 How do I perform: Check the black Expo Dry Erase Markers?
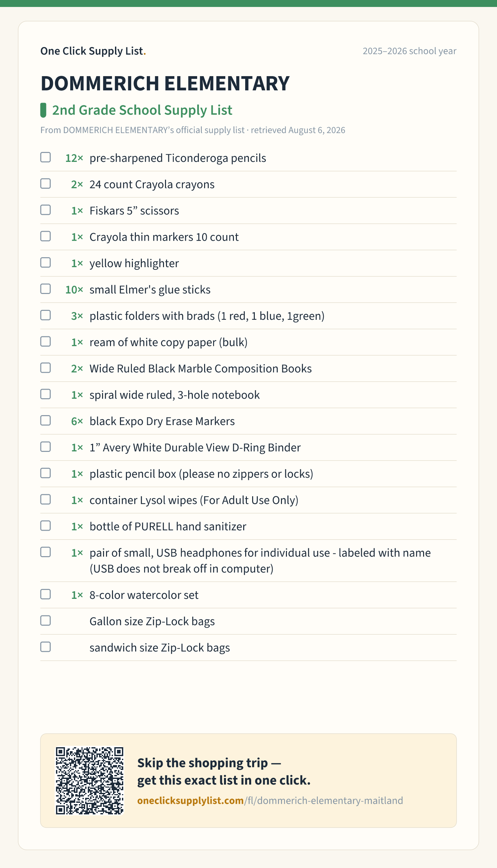point(45,420)
